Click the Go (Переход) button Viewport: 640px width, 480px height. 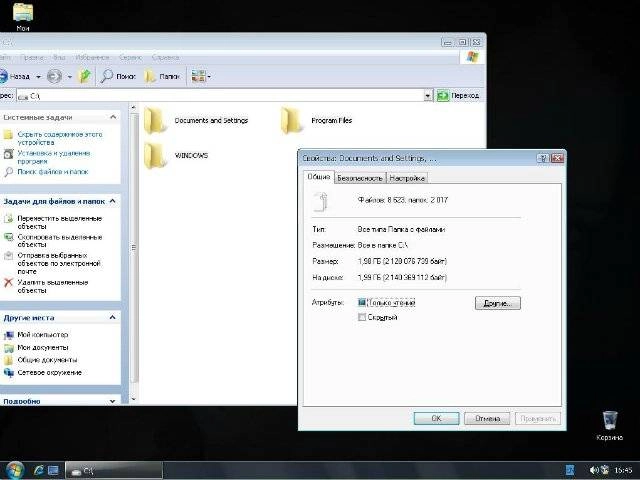click(x=458, y=96)
